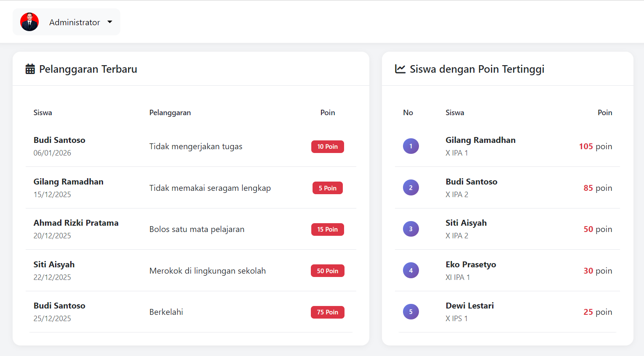Viewport: 644px width, 356px height.
Task: Click the Berkelahi violation text
Action: (x=166, y=312)
